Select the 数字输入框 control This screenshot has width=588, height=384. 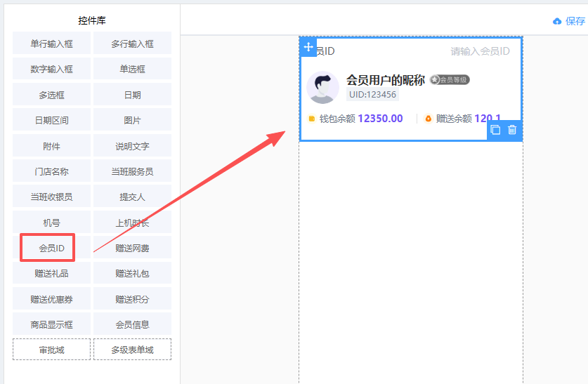pyautogui.click(x=52, y=69)
